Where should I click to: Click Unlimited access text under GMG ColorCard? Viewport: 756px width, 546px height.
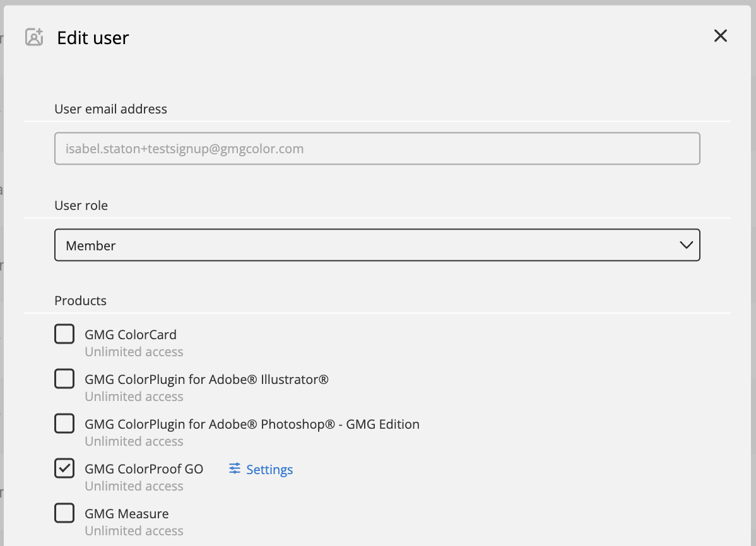(x=134, y=352)
